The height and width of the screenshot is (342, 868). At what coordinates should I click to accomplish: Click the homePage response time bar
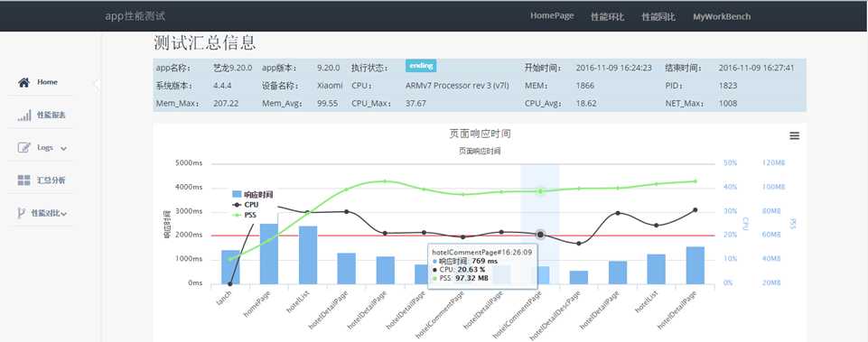[269, 254]
